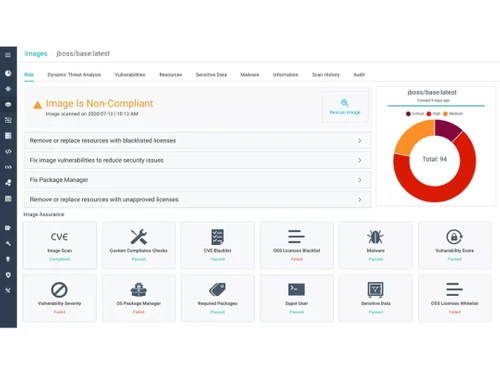Open the hamburger menu in the sidebar
Viewport: 500px width, 375px height.
click(x=8, y=55)
